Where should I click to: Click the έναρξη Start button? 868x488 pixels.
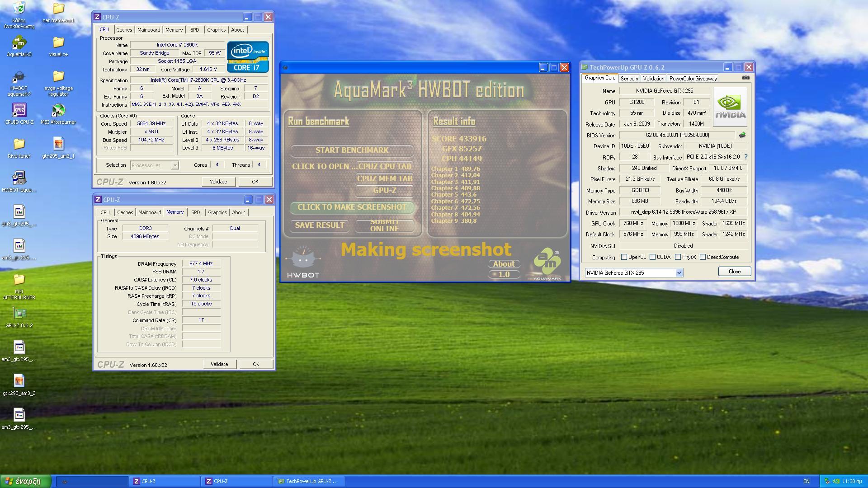click(x=25, y=481)
